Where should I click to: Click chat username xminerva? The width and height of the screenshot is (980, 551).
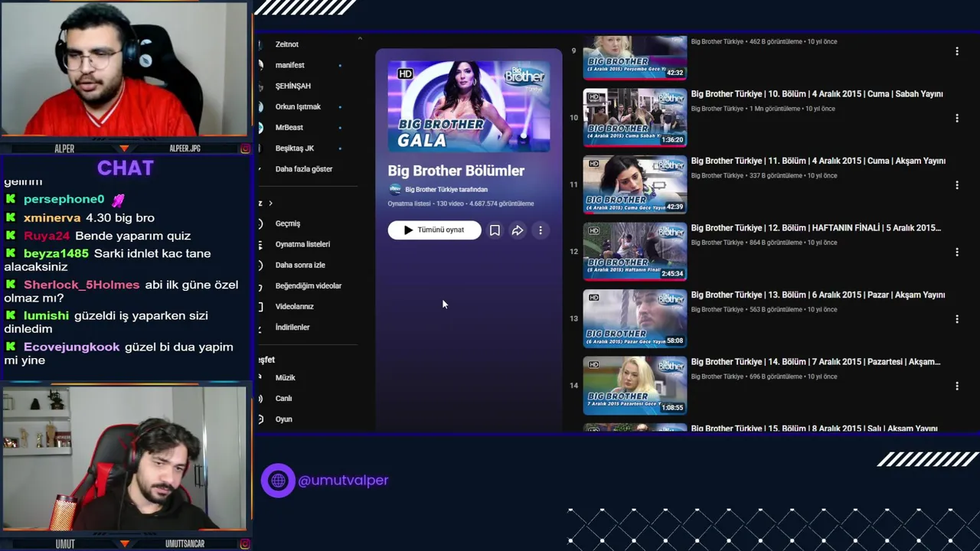[52, 218]
